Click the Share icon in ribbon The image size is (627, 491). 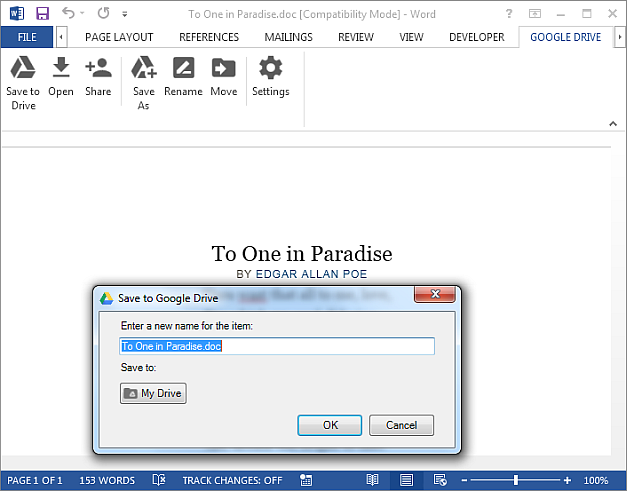pos(98,77)
